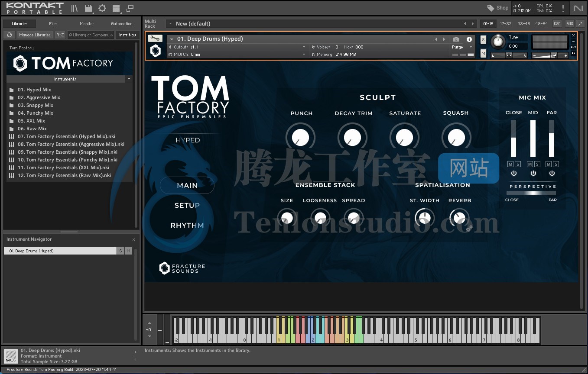Open the Kontakt browser toggle icon
This screenshot has height=374, width=588.
[75, 8]
